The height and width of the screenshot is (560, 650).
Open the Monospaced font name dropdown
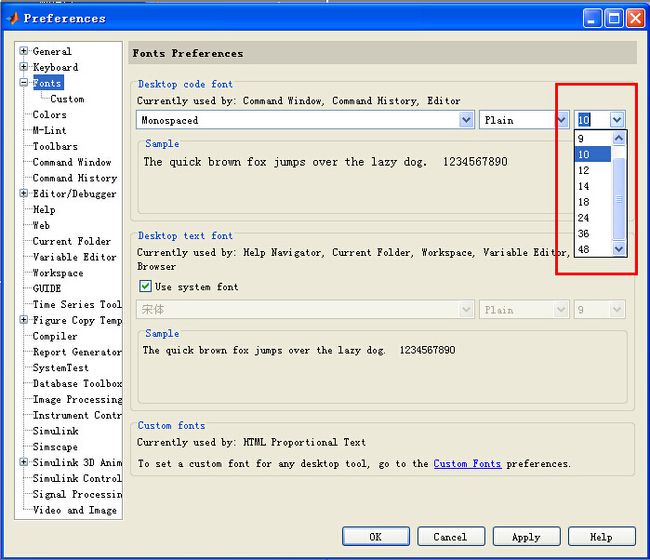(466, 120)
